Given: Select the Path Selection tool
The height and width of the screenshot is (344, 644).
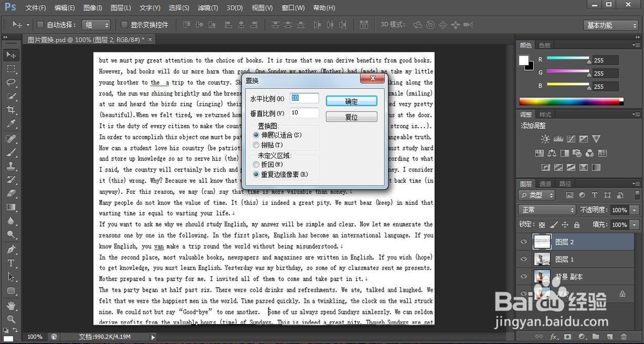Looking at the screenshot, I should pos(11,276).
